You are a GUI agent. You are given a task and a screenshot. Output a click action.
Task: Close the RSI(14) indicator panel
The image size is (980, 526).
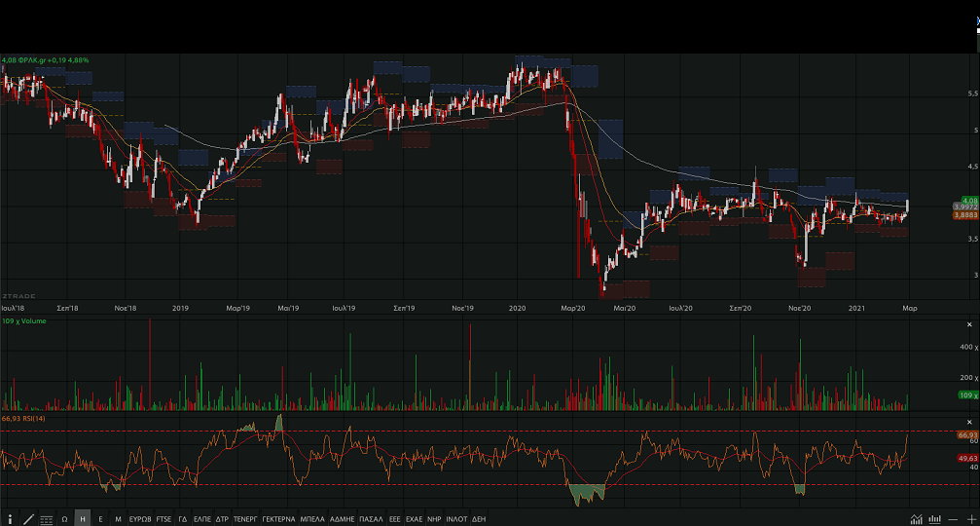coord(969,421)
